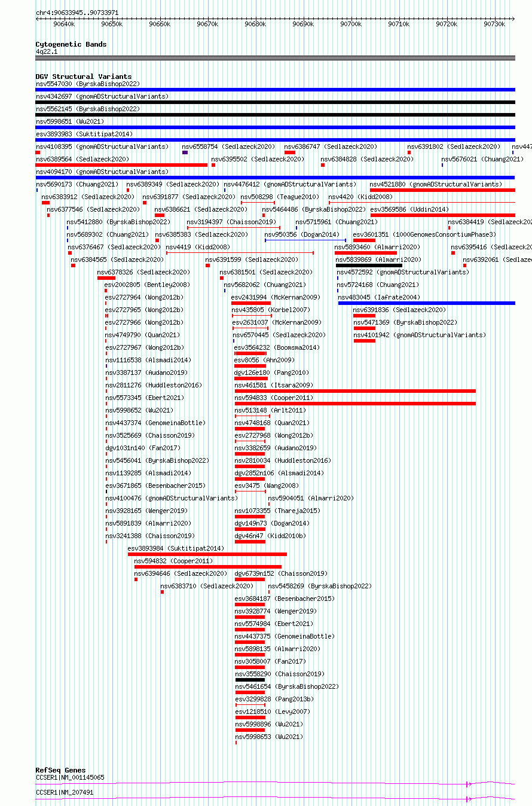Select nsv6386747 (Sedlazeck2020) label
Screen dimensions: 532x806
pos(331,146)
